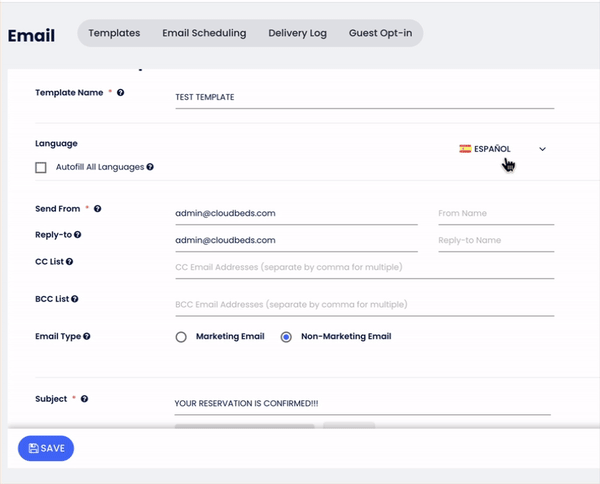Image resolution: width=600 pixels, height=484 pixels.
Task: Switch to Email Scheduling tab
Action: tap(204, 33)
